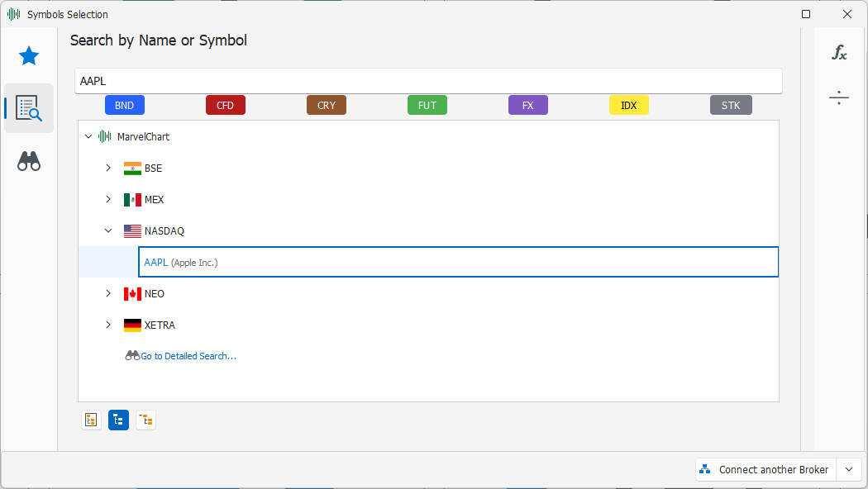
Task: Select the BSE label in tree
Action: 153,169
